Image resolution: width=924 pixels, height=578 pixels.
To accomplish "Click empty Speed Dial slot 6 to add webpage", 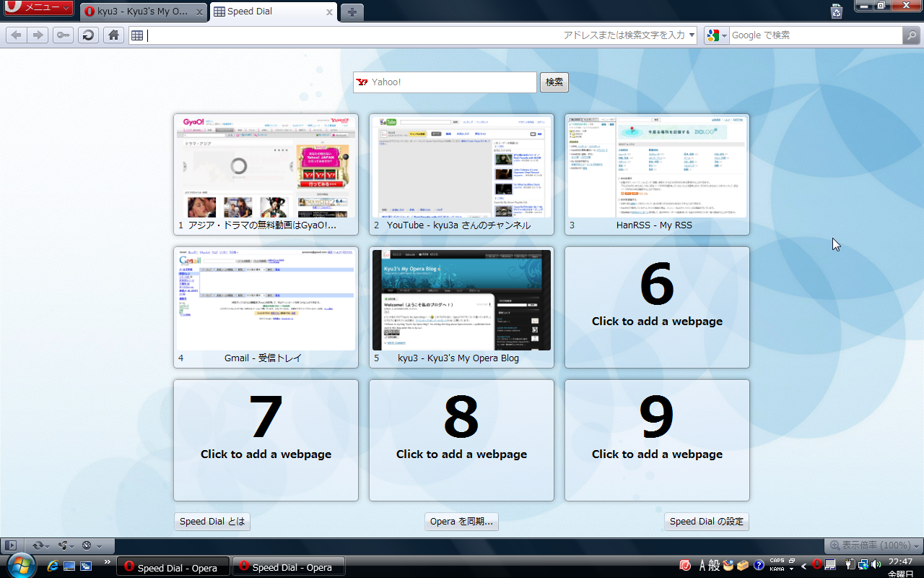I will pos(657,307).
